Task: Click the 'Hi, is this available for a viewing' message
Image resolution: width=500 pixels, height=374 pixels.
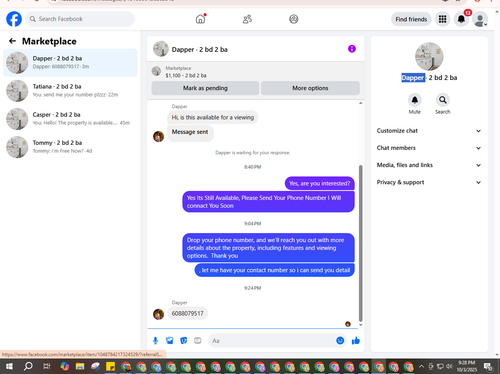Action: coord(213,117)
